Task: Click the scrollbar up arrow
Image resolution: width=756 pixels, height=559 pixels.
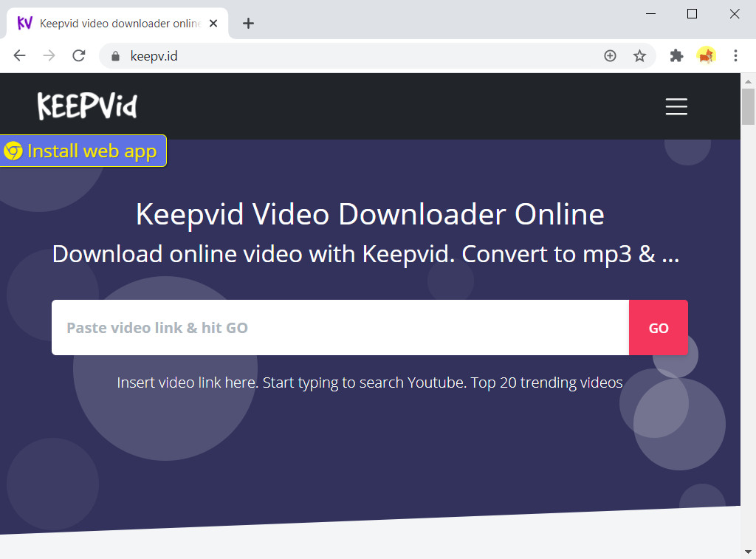Action: (x=748, y=81)
